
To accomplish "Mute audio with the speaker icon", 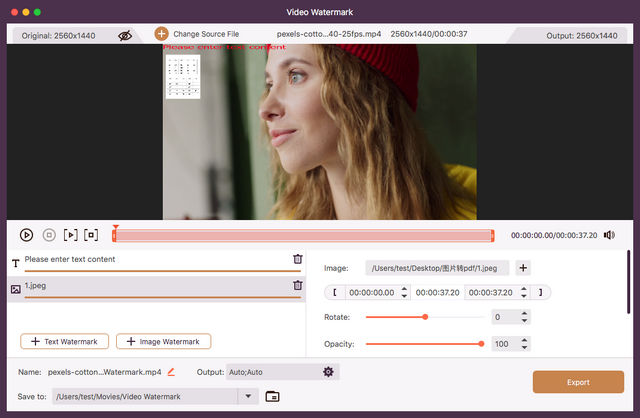I will [609, 235].
